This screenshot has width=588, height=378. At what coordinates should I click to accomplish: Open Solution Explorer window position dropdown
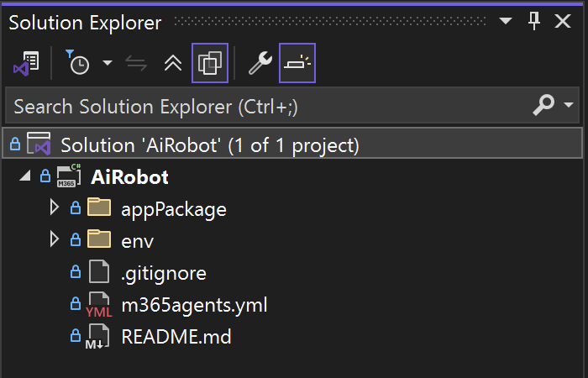coord(506,21)
